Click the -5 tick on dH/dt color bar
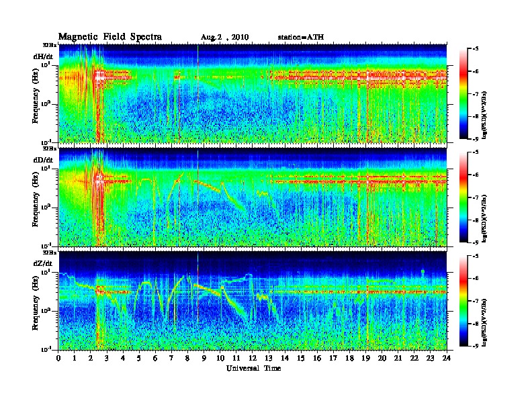Screen dimensions: 532x411 pos(475,49)
